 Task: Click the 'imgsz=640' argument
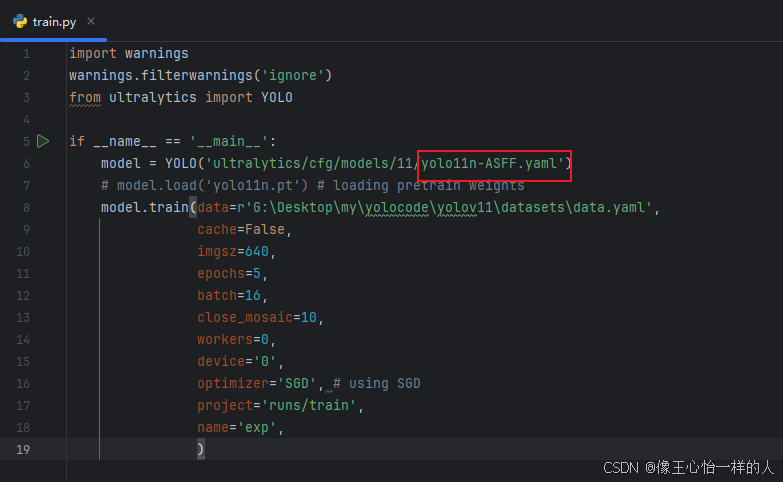pyautogui.click(x=233, y=251)
